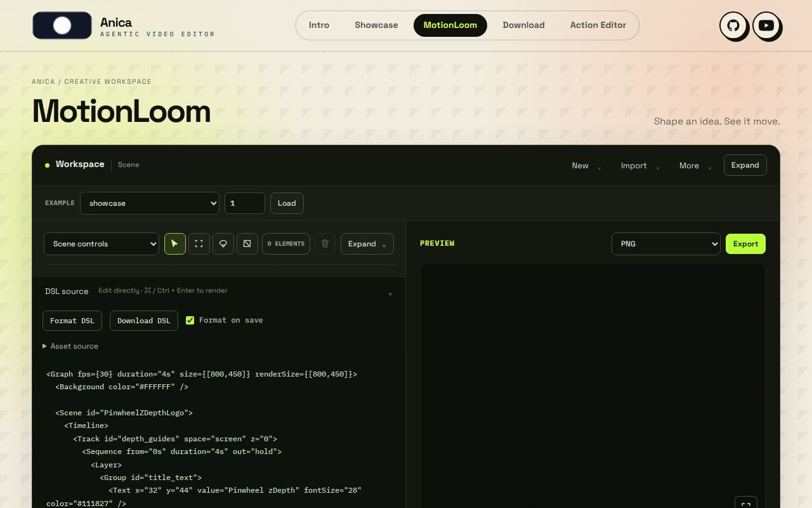
Task: Go to the Intro tab
Action: pos(319,25)
